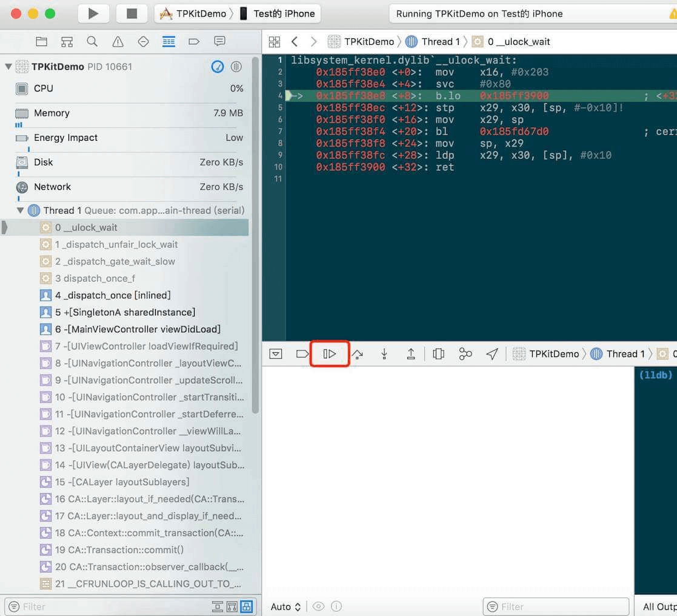
Task: Click the Step out button
Action: 410,354
